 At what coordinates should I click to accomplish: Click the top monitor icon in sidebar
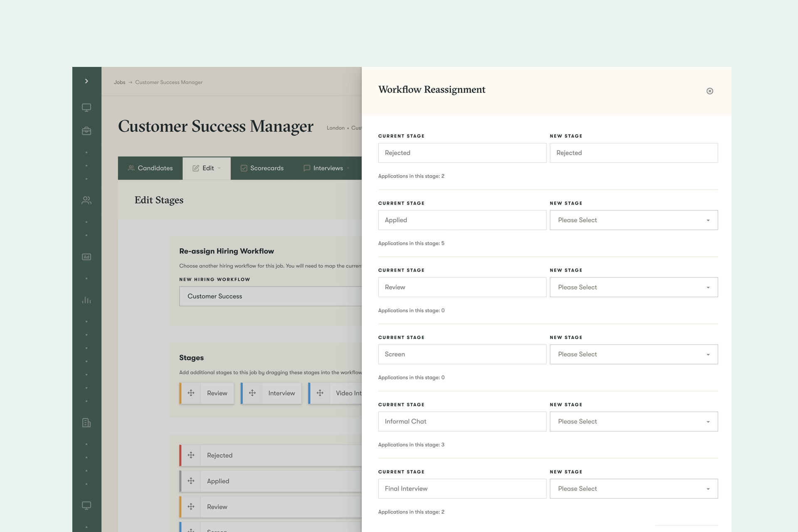(x=86, y=108)
